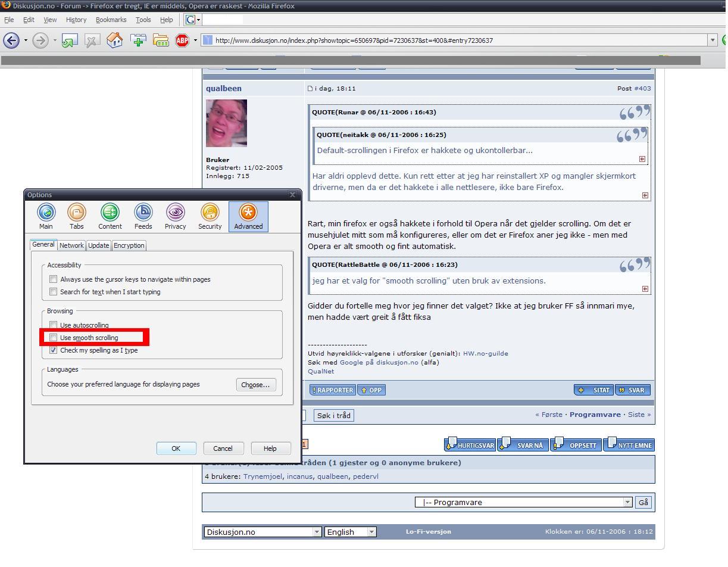728x567 pixels.
Task: Click the HURTIGSVAR quick reply button
Action: [470, 445]
